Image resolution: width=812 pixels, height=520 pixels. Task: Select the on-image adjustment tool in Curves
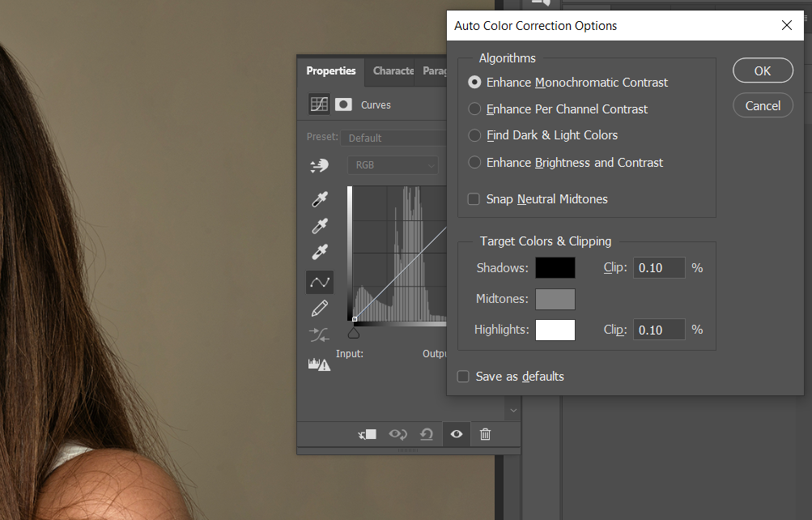(320, 166)
